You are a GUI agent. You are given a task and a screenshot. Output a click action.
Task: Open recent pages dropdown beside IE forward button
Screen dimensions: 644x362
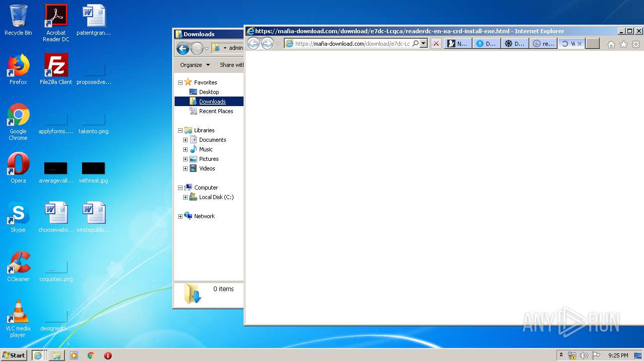point(278,44)
